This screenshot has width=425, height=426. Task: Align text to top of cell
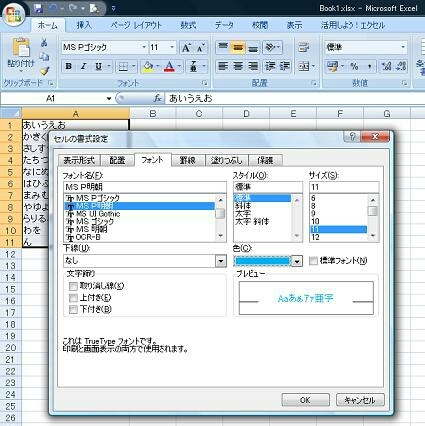222,47
